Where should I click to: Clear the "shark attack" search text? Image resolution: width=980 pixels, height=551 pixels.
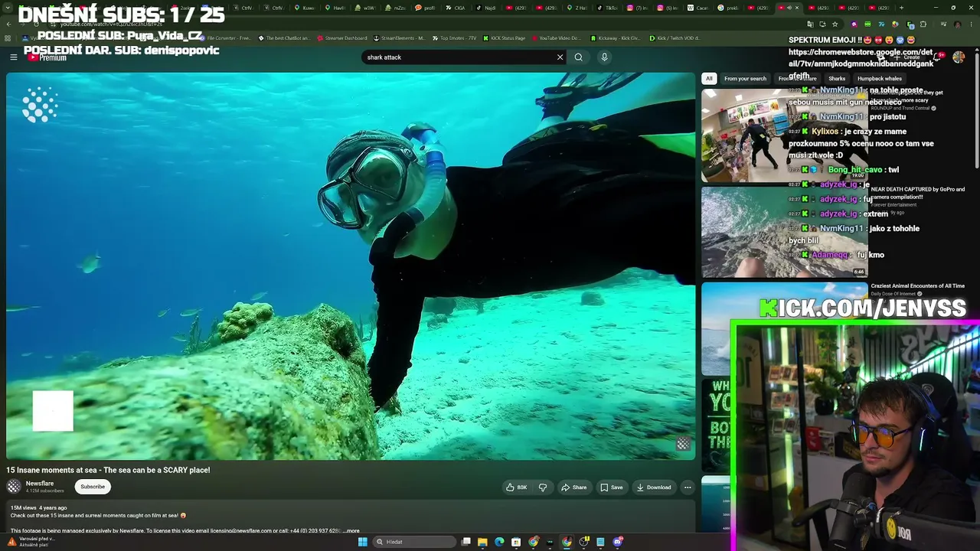click(x=560, y=57)
